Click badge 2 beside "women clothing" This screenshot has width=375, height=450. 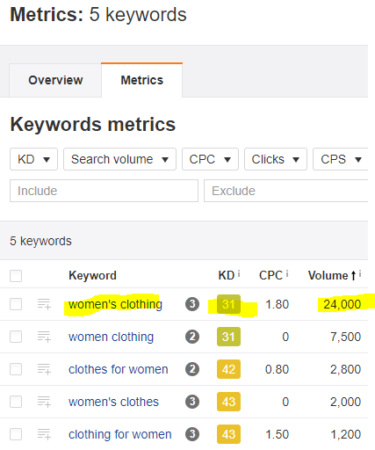click(x=192, y=337)
